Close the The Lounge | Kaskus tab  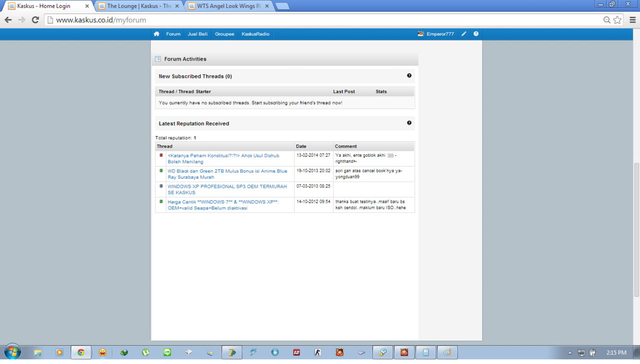[177, 6]
